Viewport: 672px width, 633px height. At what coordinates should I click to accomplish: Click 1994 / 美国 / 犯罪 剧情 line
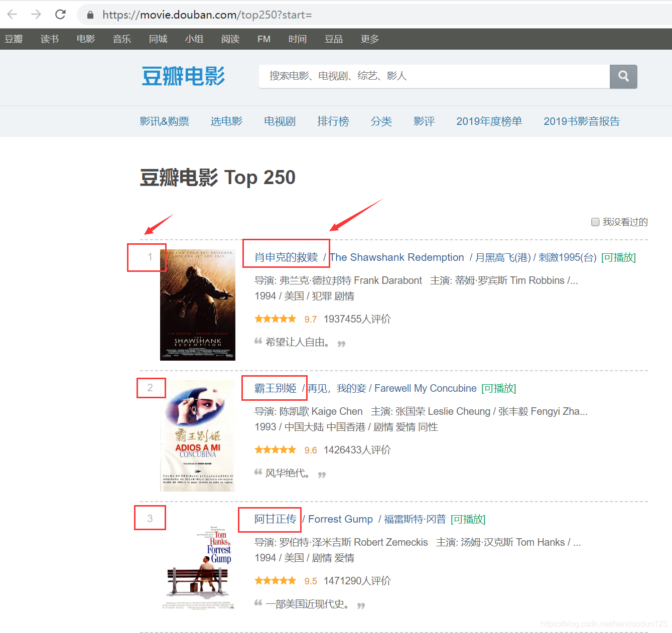click(x=305, y=296)
